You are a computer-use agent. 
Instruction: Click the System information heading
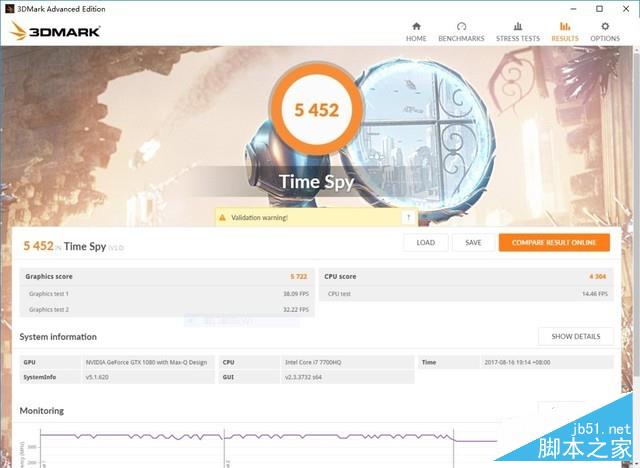pyautogui.click(x=58, y=337)
